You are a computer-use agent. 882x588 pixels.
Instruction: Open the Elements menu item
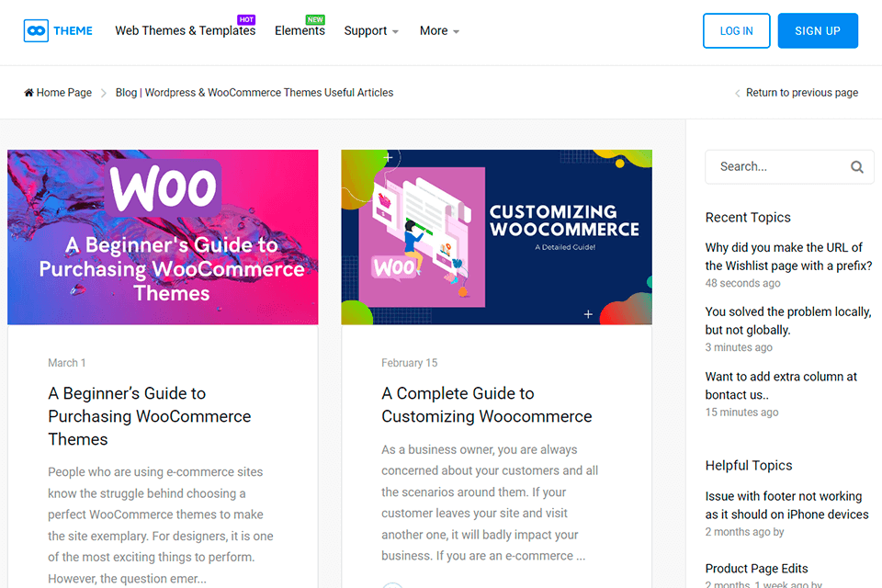300,30
